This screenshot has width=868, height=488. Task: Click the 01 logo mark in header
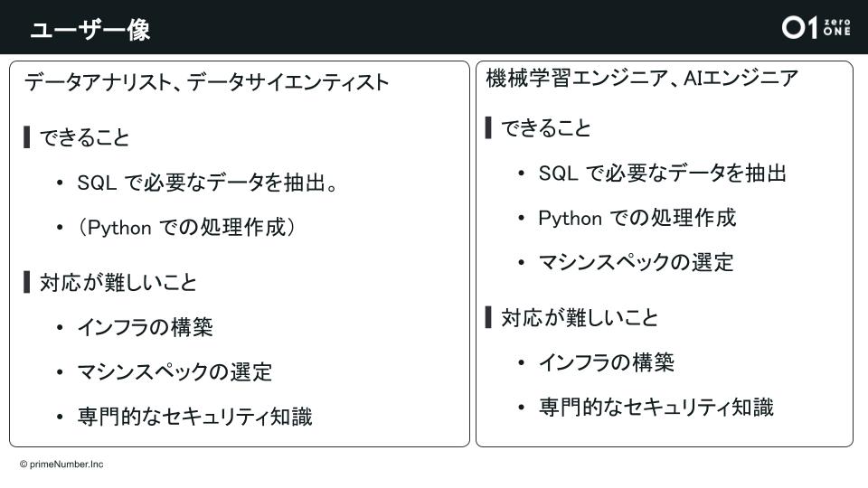click(799, 28)
